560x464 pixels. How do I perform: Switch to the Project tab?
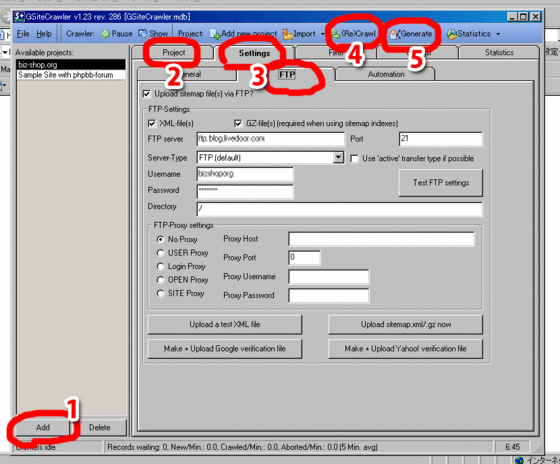174,53
